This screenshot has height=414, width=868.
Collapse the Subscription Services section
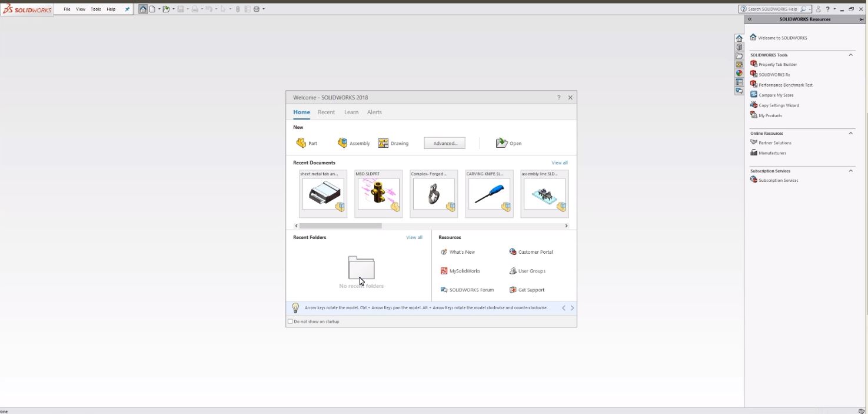click(x=850, y=171)
